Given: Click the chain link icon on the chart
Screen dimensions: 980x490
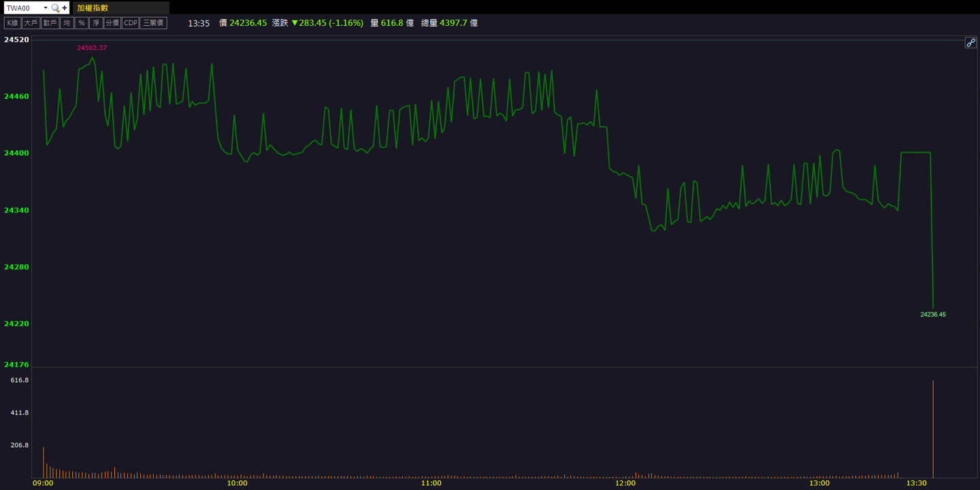Looking at the screenshot, I should [970, 43].
